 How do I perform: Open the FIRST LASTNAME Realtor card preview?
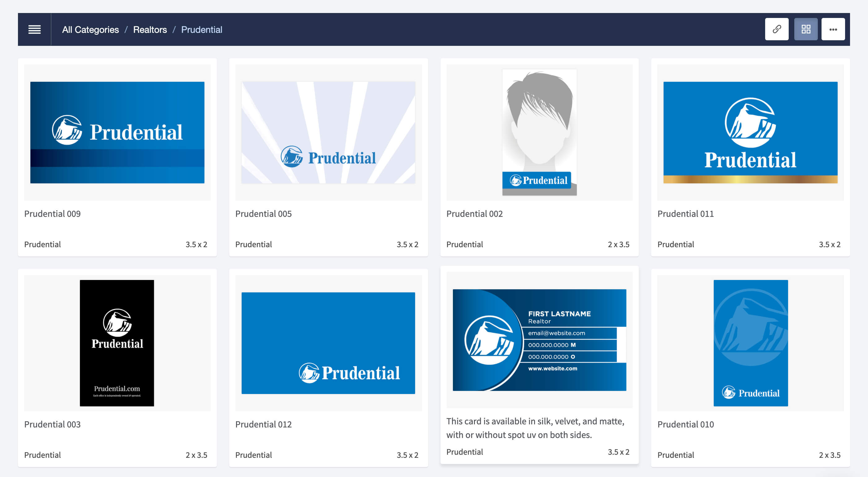pos(539,340)
